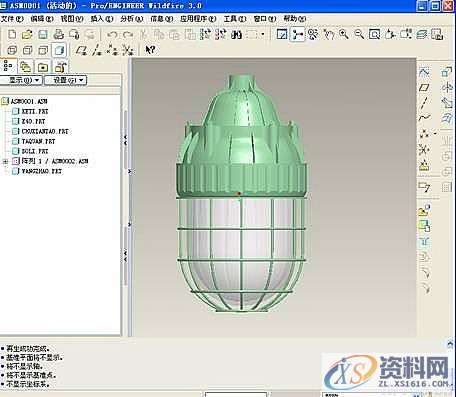Open the binoculars Find tool
Image resolution: width=456 pixels, height=397 pixels.
pos(236,34)
